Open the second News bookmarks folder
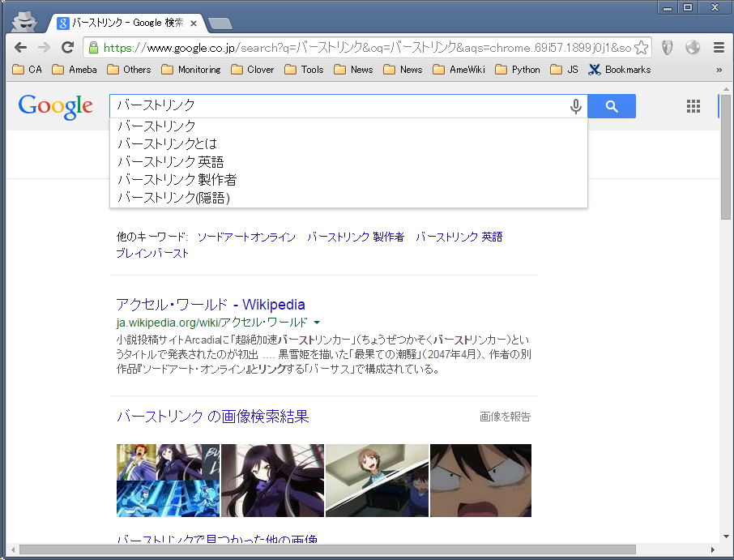Image resolution: width=734 pixels, height=560 pixels. coord(403,70)
